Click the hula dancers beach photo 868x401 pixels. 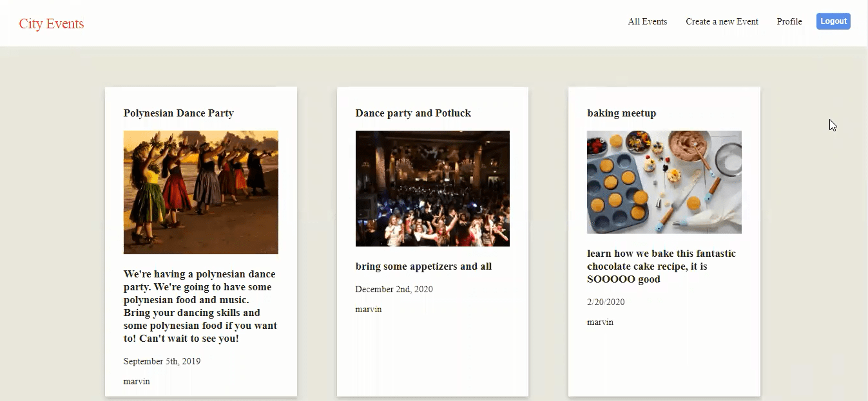(201, 192)
